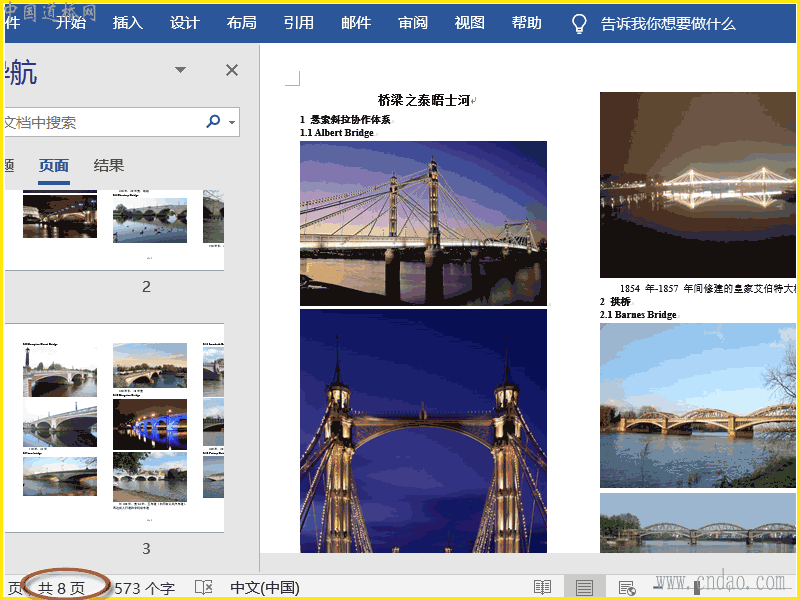Select page 3 thumbnail in navigation pane

pos(114,428)
